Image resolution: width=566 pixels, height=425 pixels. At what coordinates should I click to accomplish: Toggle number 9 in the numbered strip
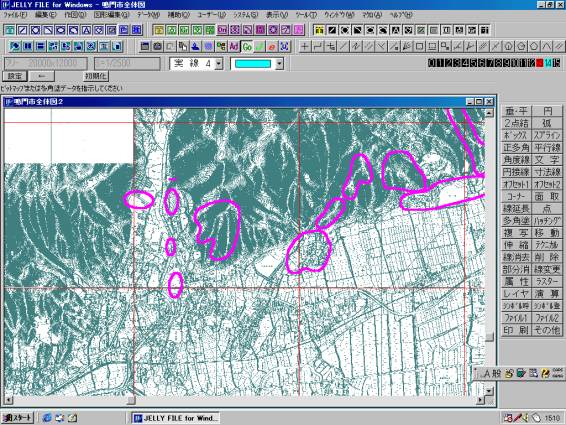[x=506, y=63]
